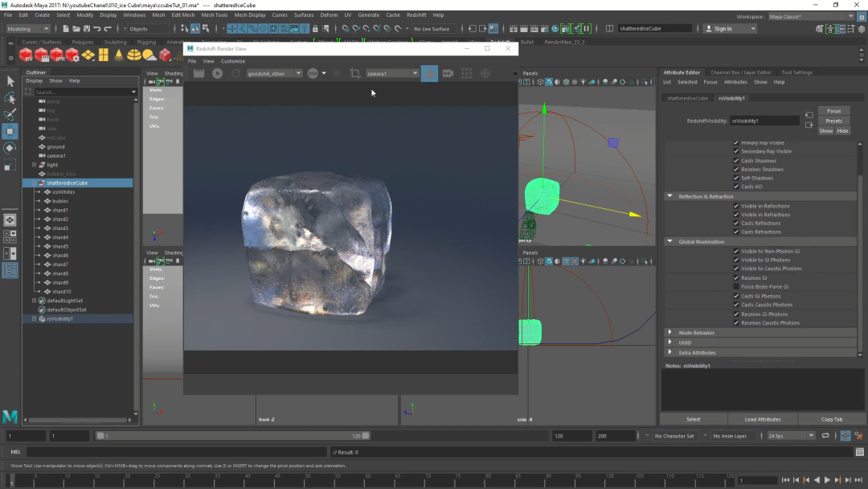Click the Load Attributes button

(x=762, y=419)
